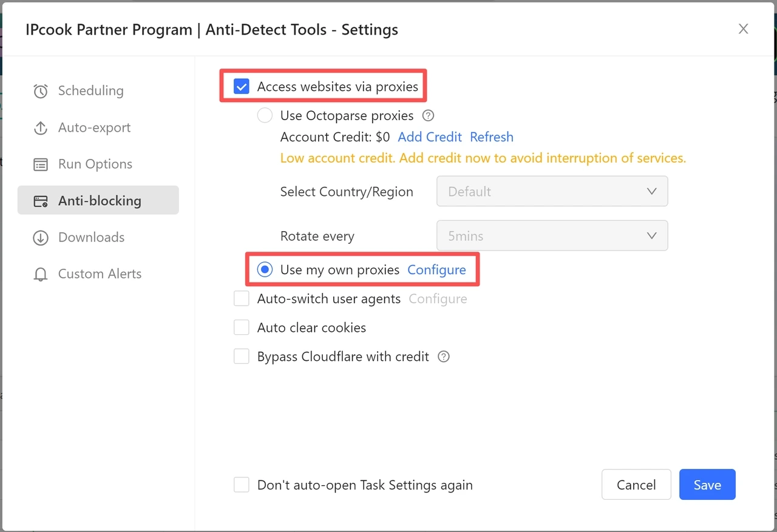Screen dimensions: 777x532
Task: Go to the Downloads settings section
Action: 91,237
